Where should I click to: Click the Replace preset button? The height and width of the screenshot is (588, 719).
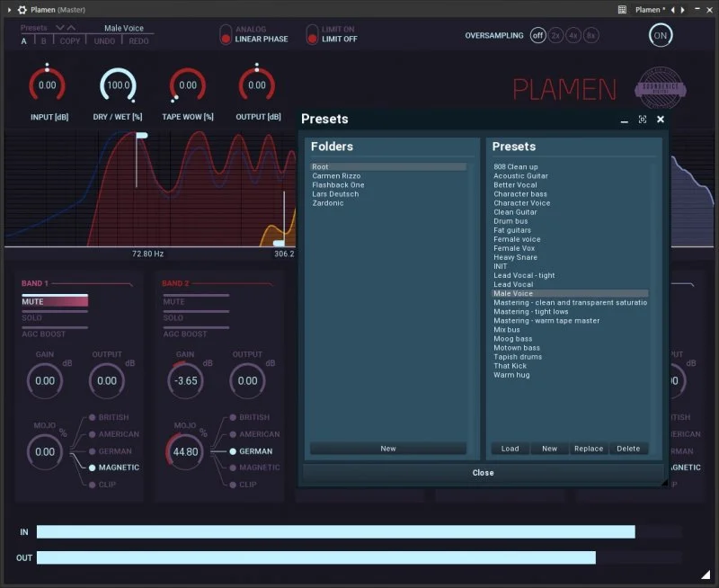[x=589, y=449]
